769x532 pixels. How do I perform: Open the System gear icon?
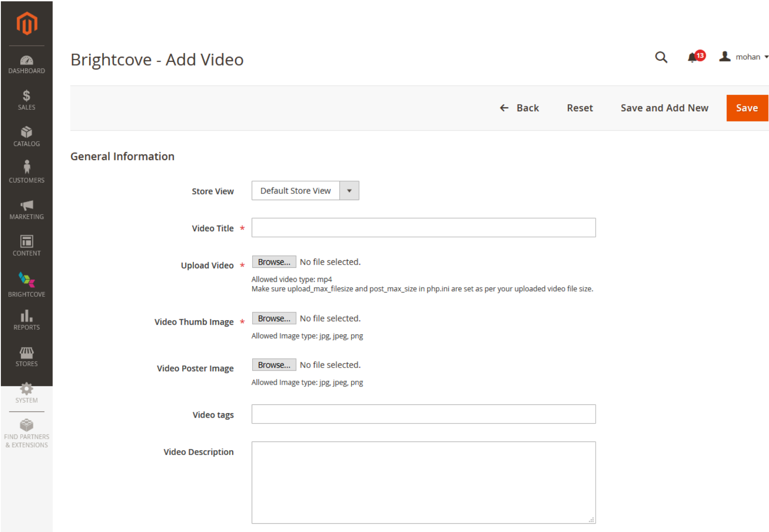coord(26,391)
